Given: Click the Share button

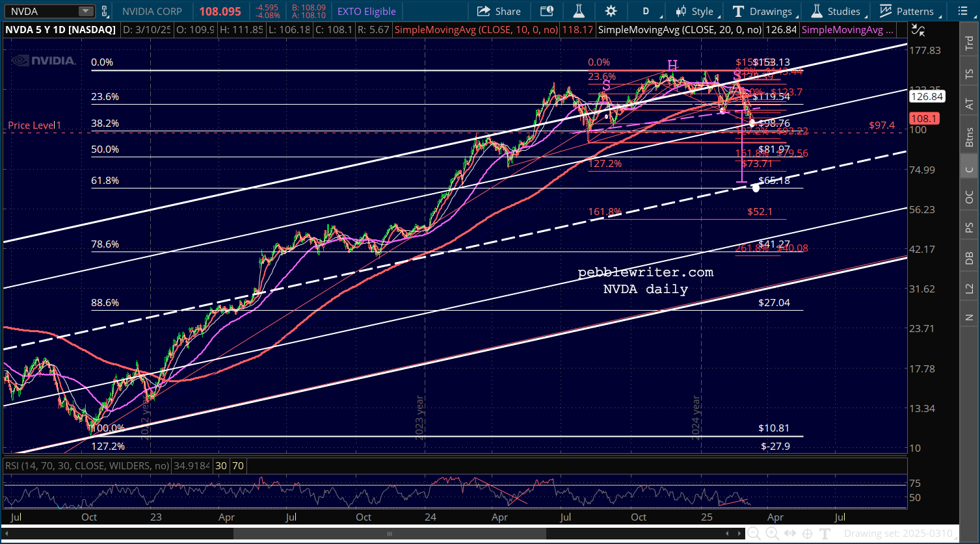Looking at the screenshot, I should pos(499,11).
